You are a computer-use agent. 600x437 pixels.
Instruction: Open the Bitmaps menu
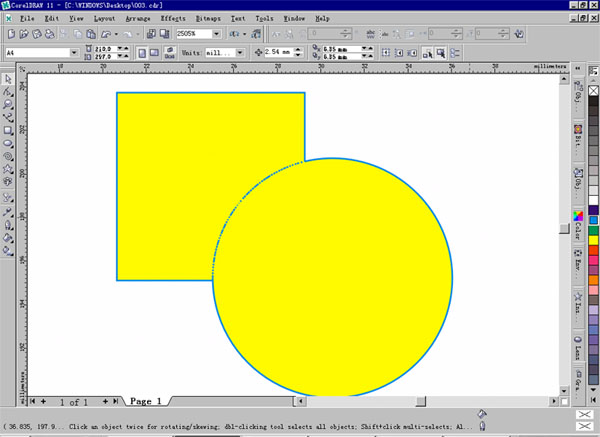208,18
